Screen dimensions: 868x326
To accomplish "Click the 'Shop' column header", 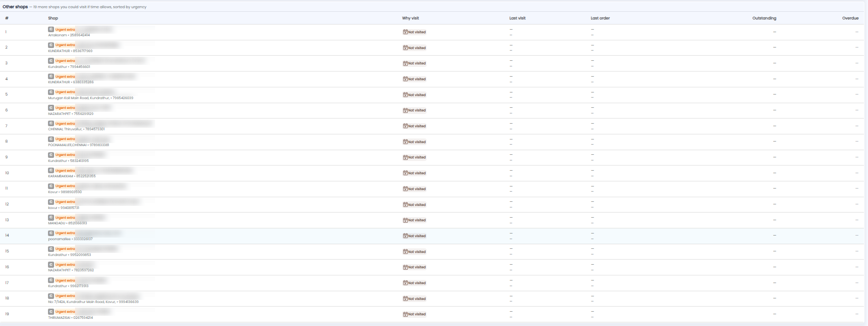I will tap(53, 18).
